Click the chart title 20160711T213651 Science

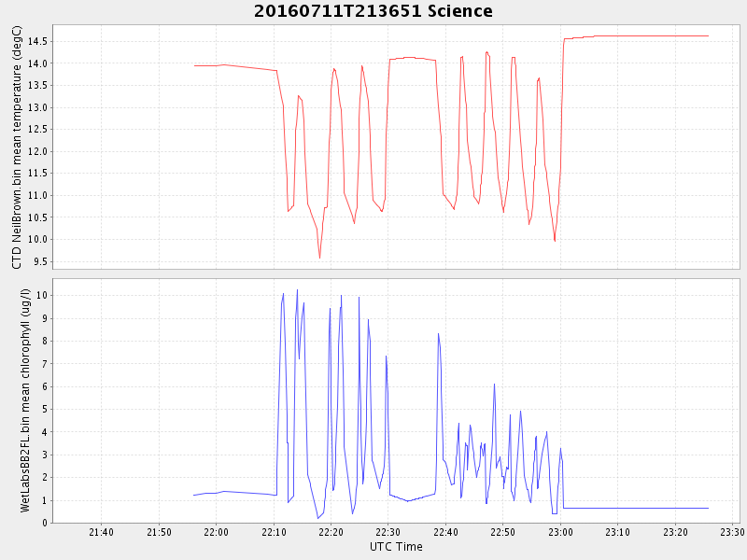(373, 11)
